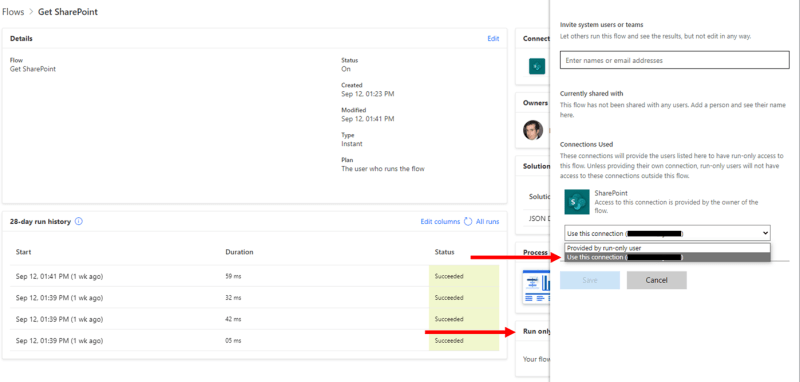Image resolution: width=800 pixels, height=382 pixels.
Task: Click the Cancel button
Action: (x=657, y=280)
